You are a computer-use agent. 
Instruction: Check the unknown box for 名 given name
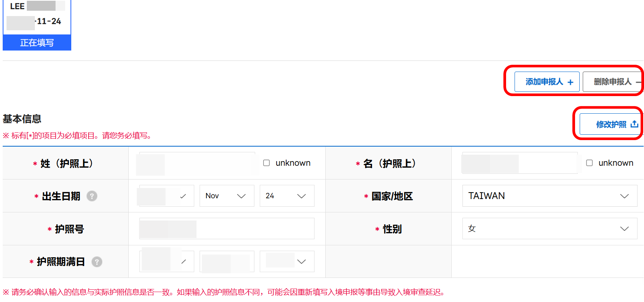589,163
